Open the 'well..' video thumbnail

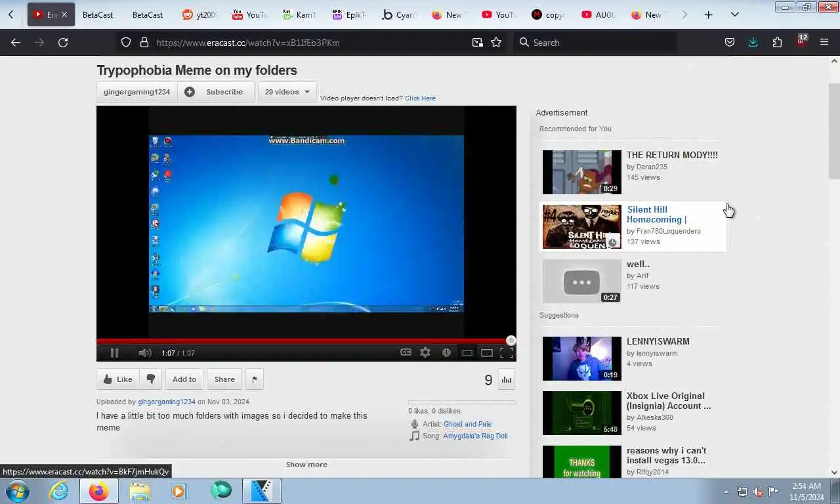pos(581,282)
